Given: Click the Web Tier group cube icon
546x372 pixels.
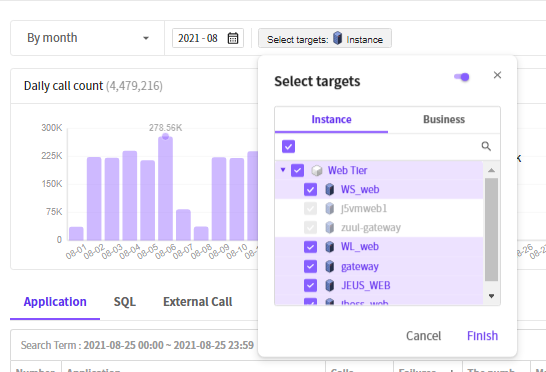Looking at the screenshot, I should [x=317, y=171].
